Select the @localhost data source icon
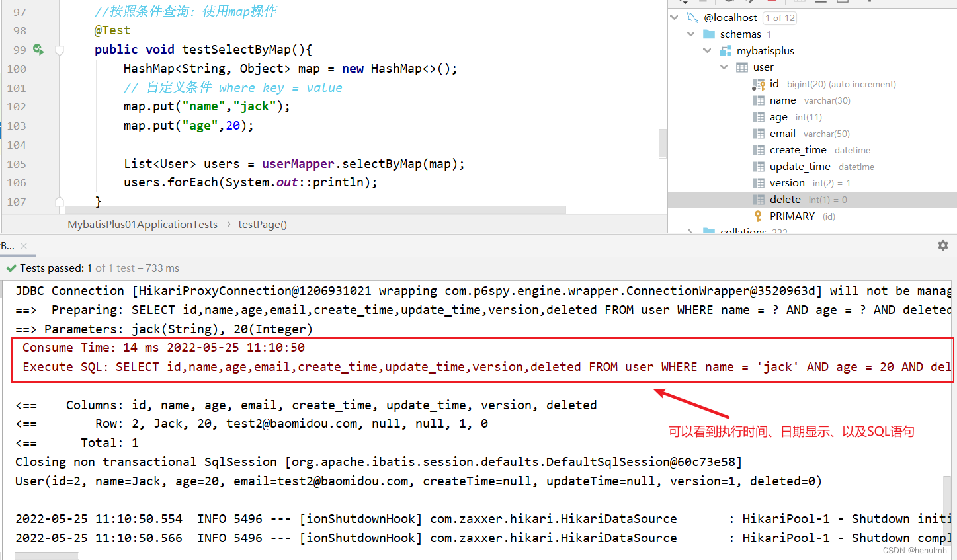Viewport: 957px width, 560px height. [692, 17]
